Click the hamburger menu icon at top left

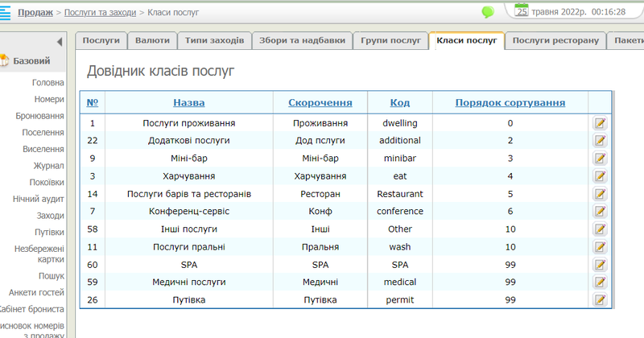point(6,12)
